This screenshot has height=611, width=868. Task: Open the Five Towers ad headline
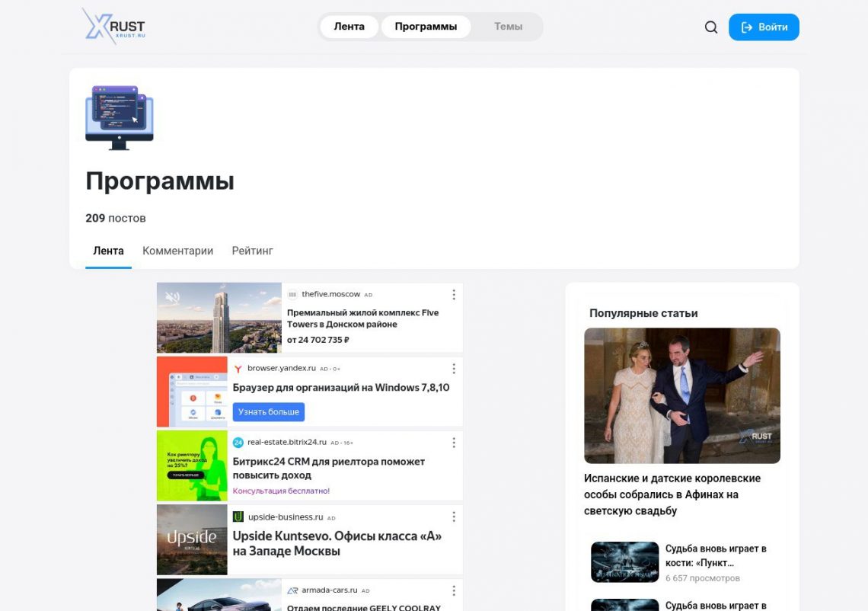coord(362,318)
